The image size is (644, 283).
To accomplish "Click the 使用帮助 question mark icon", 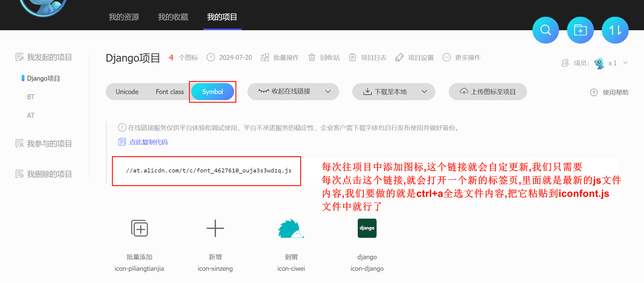I will [x=594, y=93].
